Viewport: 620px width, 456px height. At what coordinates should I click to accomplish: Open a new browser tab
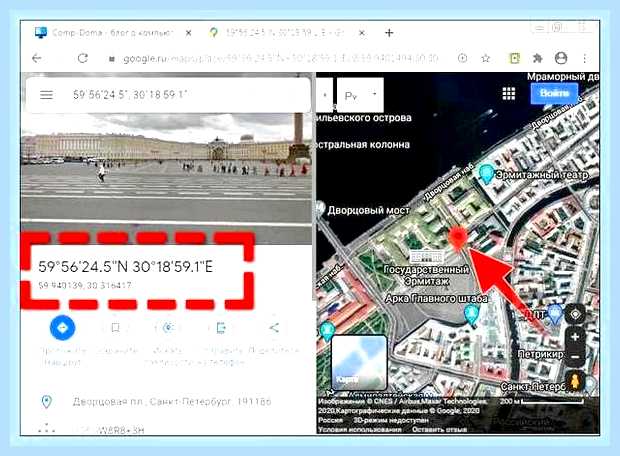[x=389, y=33]
